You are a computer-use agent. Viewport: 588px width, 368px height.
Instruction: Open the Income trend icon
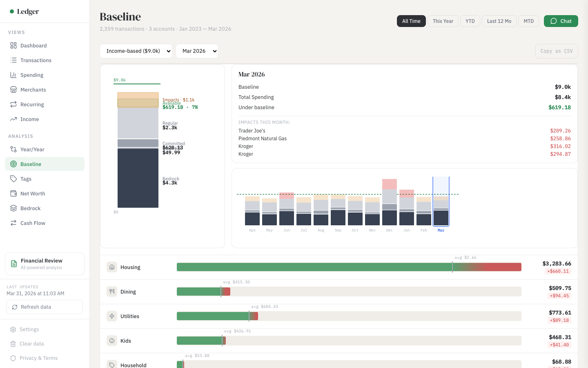tap(13, 119)
